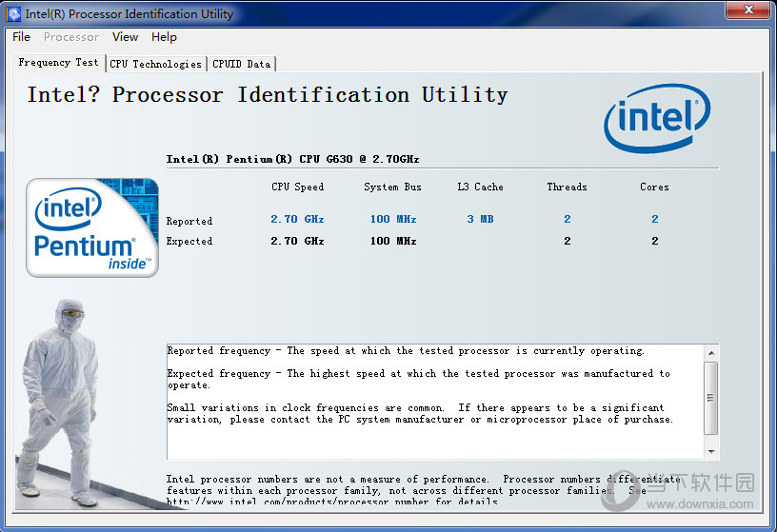Click the expected CPU speed 2.70 GHz

tap(297, 241)
